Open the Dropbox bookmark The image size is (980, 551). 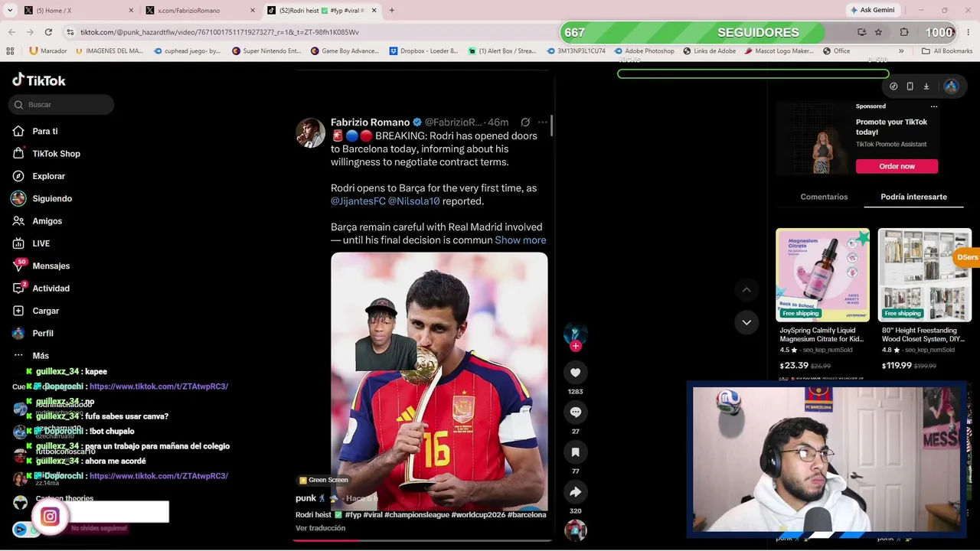423,51
